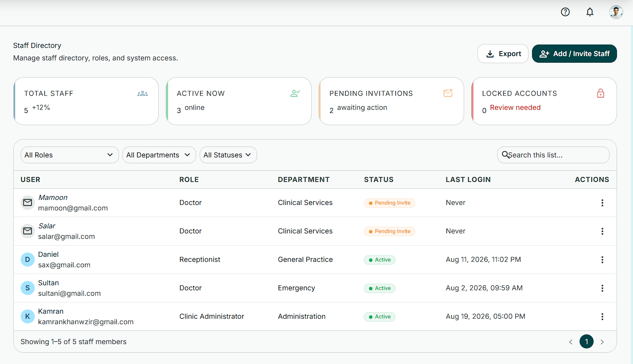The width and height of the screenshot is (633, 364).
Task: Click the Locked Accounts padlock icon
Action: point(601,93)
